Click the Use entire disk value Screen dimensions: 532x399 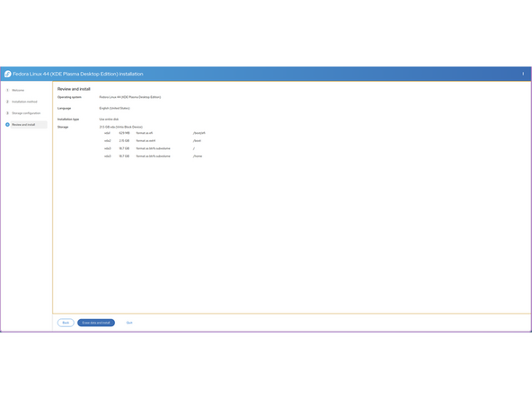click(109, 120)
